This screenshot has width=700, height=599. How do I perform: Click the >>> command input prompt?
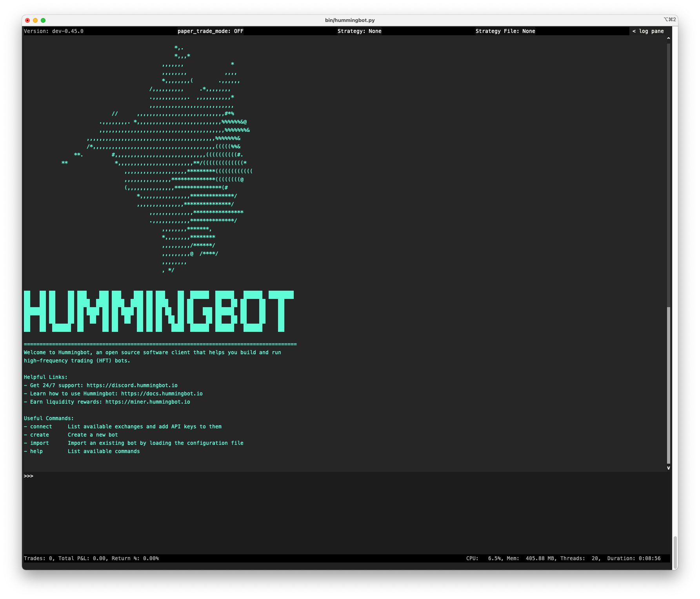tap(28, 476)
